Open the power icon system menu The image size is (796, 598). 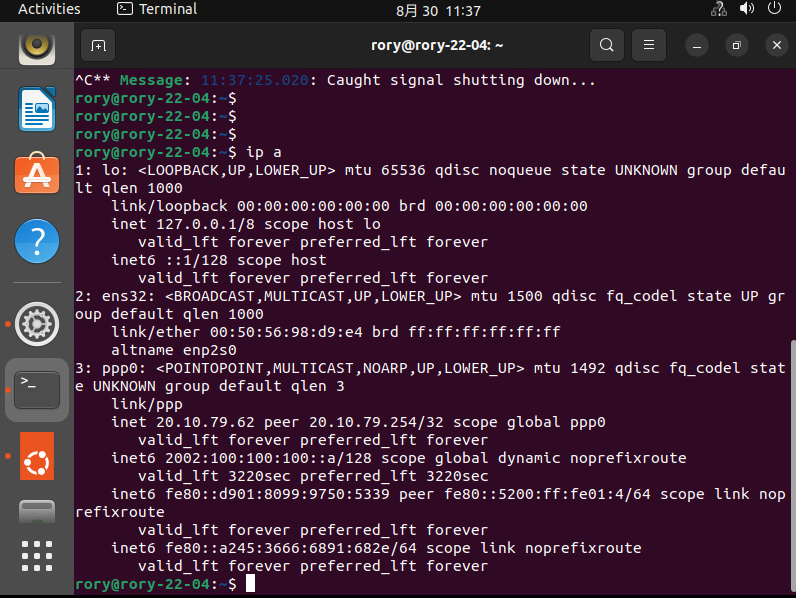tap(774, 9)
